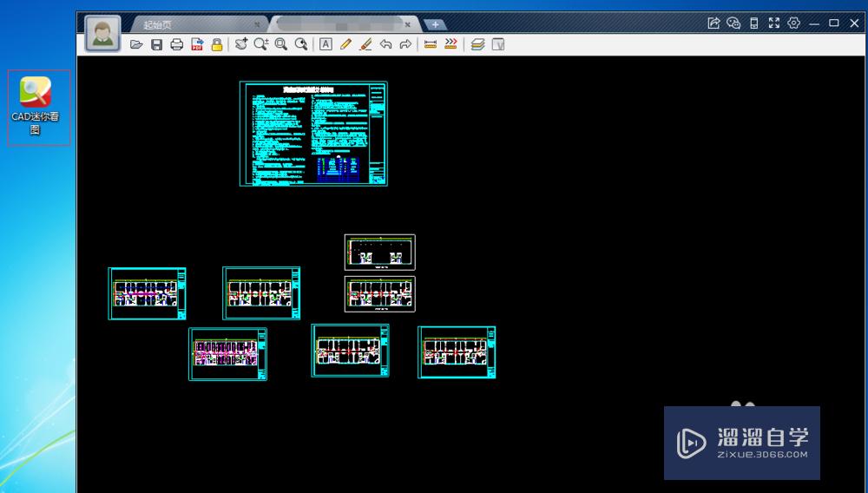
Task: Close the blurred drawing file tab
Action: (407, 24)
